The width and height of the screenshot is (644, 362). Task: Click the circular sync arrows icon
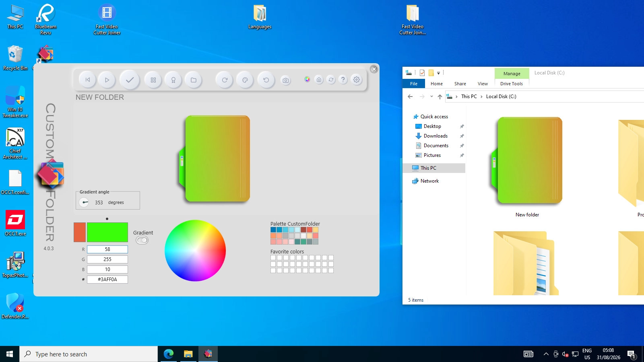tap(331, 80)
